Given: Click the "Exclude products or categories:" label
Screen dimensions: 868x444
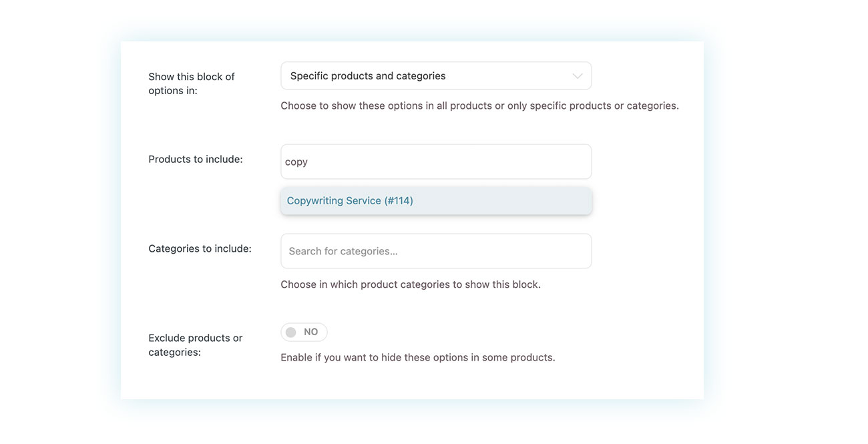Looking at the screenshot, I should pyautogui.click(x=195, y=345).
